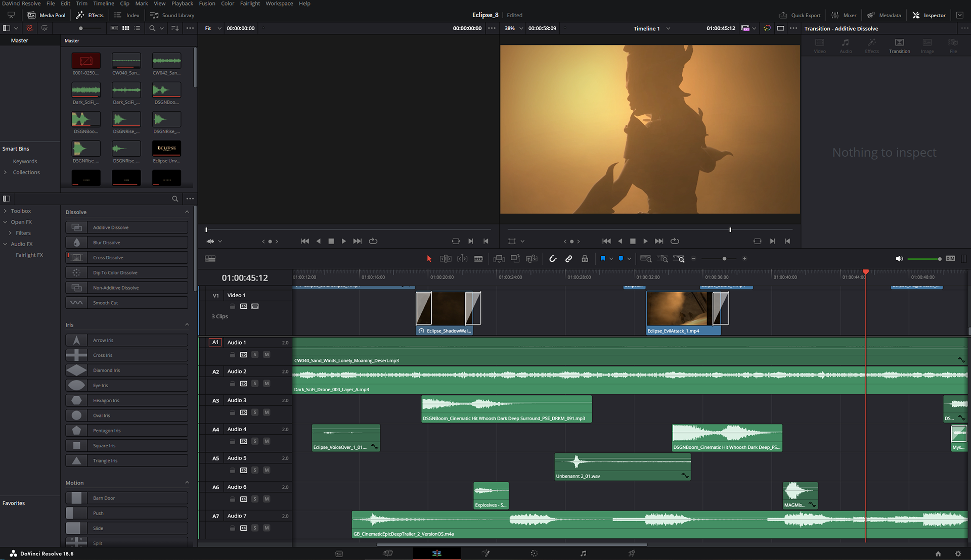Go to Project Manager home icon
971x560 pixels.
[938, 553]
